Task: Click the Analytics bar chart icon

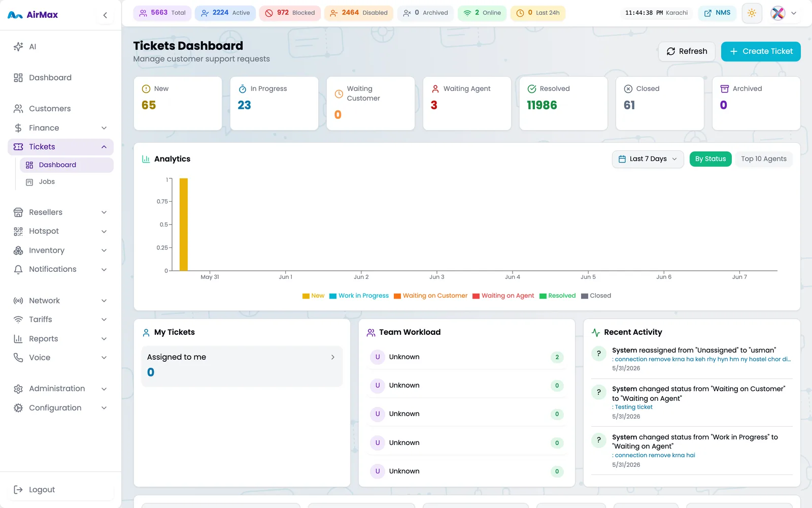Action: (146, 159)
